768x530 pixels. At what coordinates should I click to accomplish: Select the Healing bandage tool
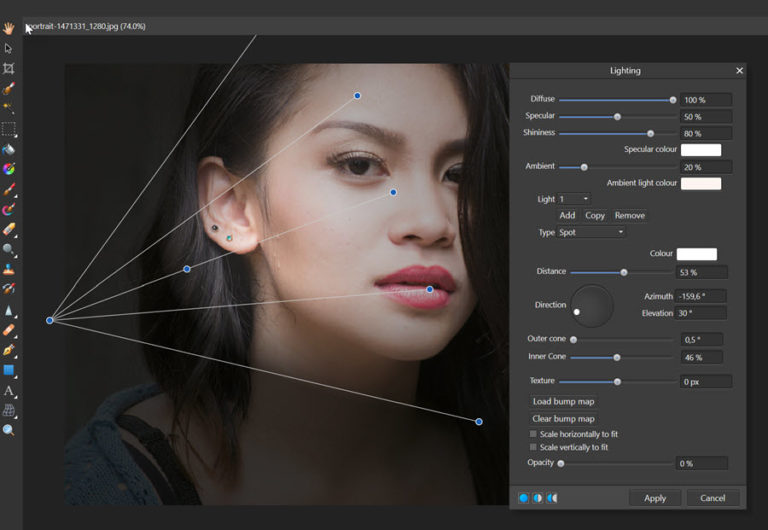tap(8, 330)
